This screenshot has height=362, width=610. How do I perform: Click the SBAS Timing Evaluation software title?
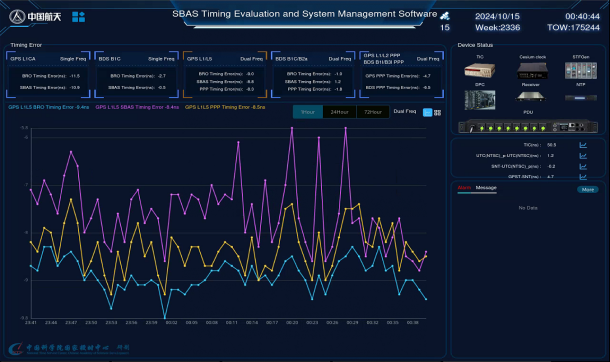pyautogui.click(x=305, y=14)
